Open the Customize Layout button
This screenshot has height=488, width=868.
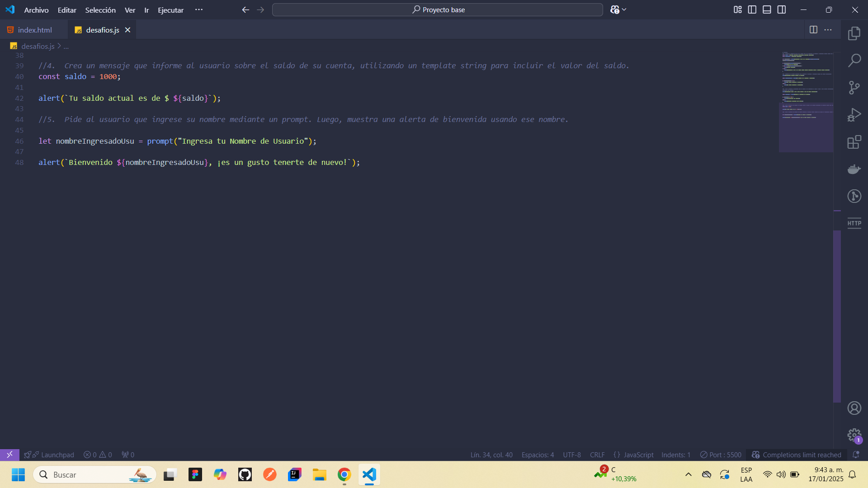[737, 9]
